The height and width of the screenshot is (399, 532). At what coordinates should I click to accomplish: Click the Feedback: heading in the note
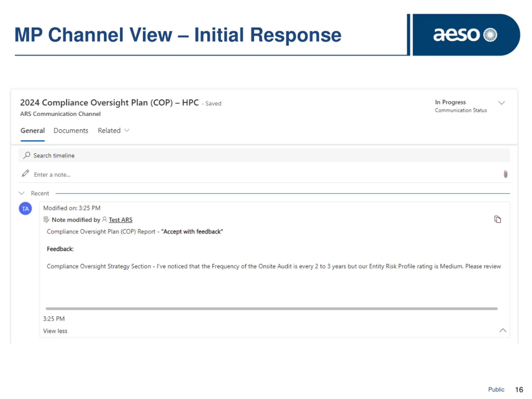point(60,249)
